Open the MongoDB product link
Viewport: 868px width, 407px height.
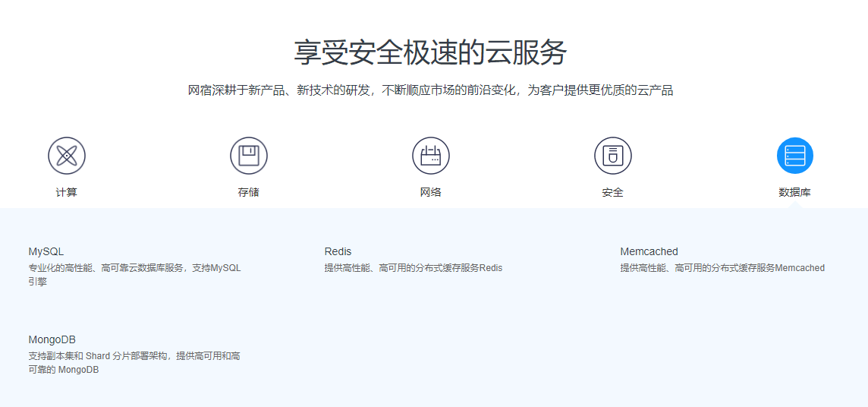click(x=52, y=339)
